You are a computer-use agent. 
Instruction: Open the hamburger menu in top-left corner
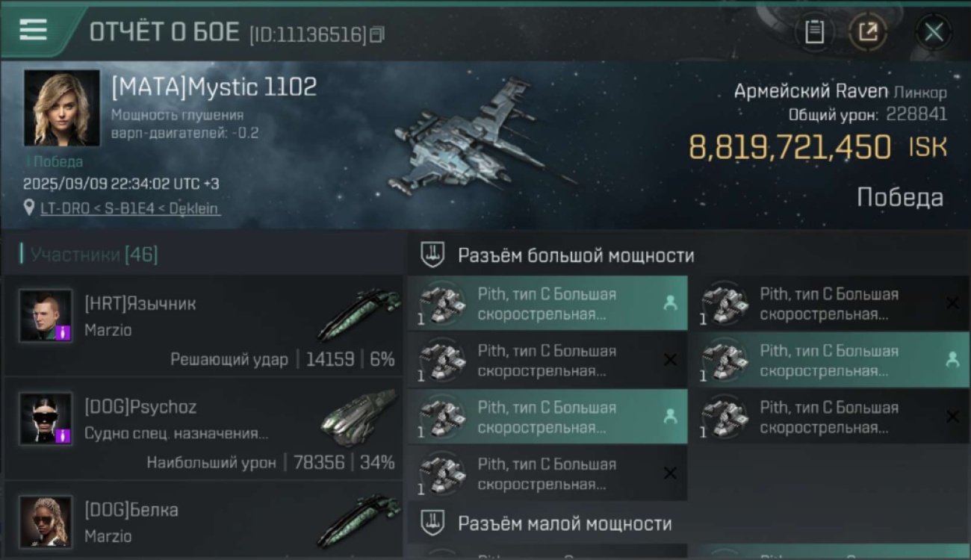click(33, 30)
